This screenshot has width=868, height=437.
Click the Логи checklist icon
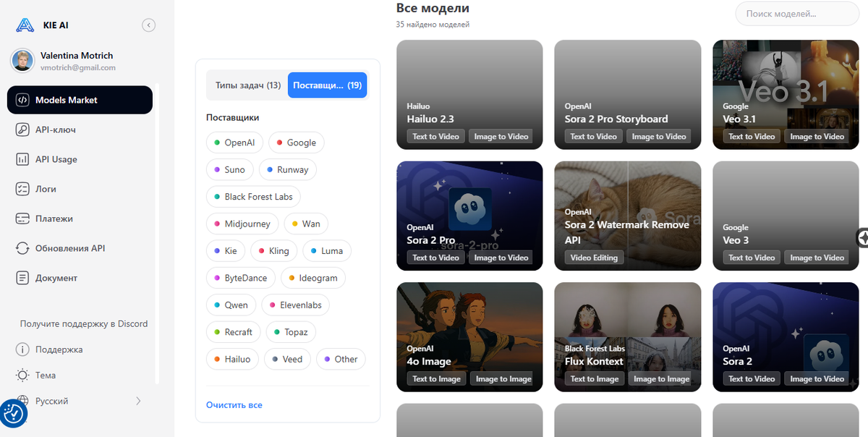[x=22, y=189]
